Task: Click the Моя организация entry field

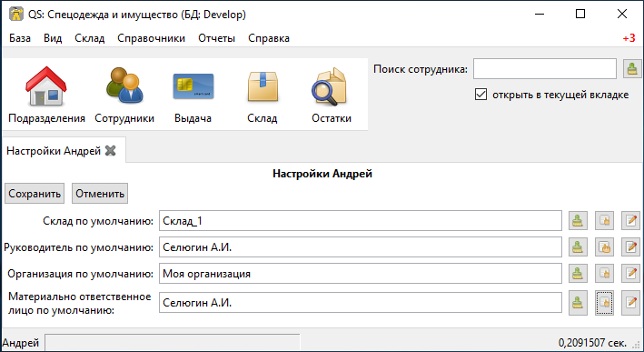Action: [x=361, y=274]
